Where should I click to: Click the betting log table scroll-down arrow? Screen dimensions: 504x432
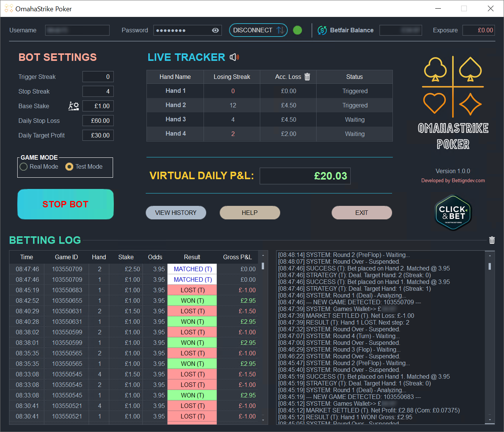pos(263,420)
